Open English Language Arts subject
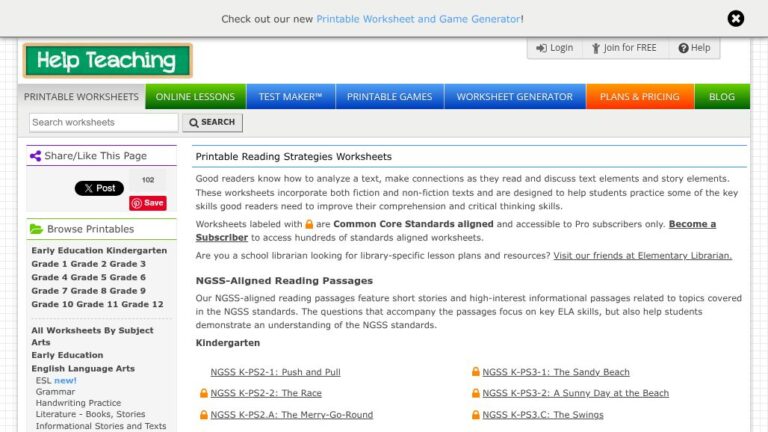Screen dimensions: 768x432 click(x=83, y=368)
